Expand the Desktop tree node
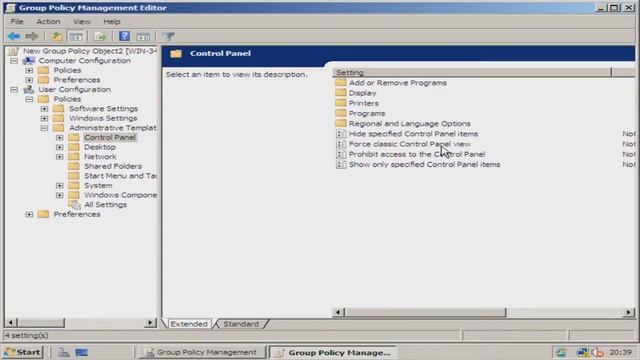The height and width of the screenshot is (360, 640). [60, 147]
